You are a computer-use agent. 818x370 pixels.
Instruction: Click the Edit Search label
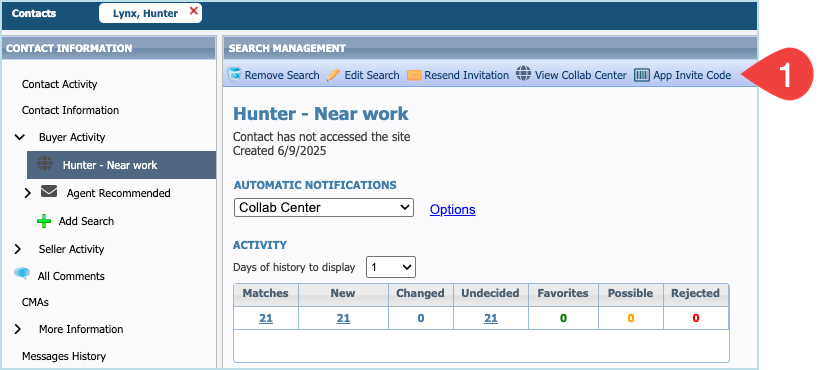pyautogui.click(x=372, y=75)
